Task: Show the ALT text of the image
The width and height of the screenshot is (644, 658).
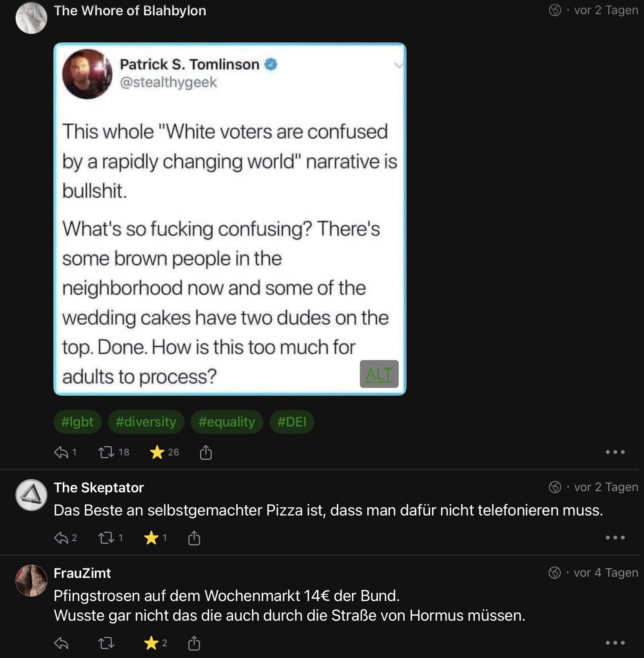Action: [x=379, y=374]
